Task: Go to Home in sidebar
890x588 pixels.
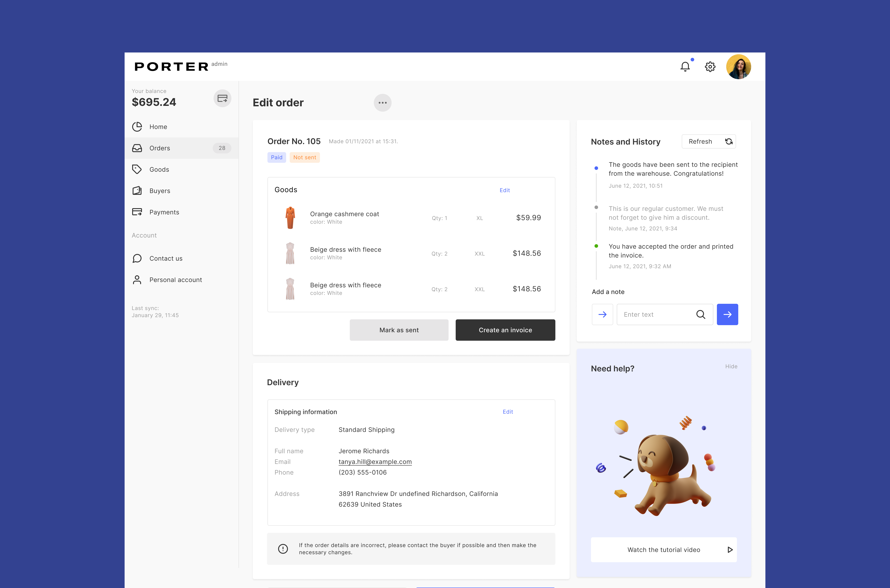Action: click(x=158, y=127)
